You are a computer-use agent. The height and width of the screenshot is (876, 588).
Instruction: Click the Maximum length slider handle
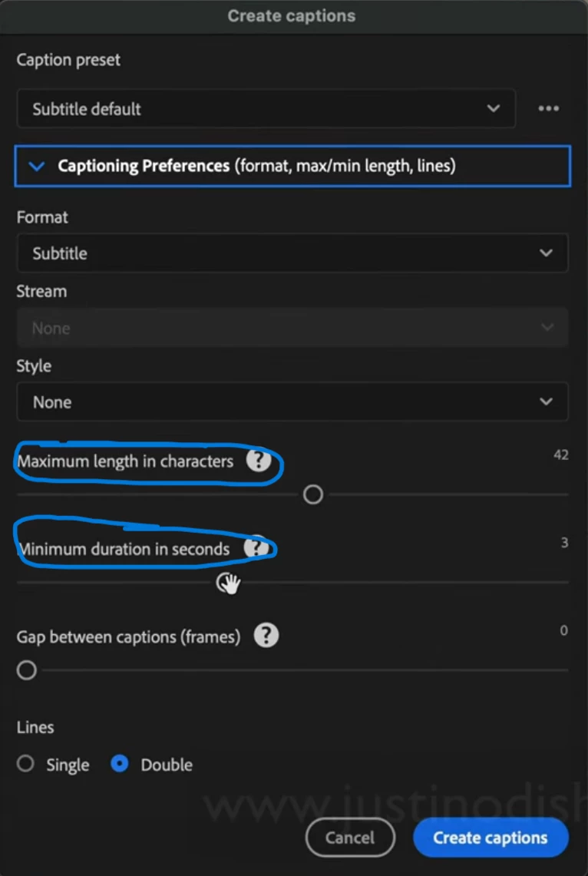(313, 495)
